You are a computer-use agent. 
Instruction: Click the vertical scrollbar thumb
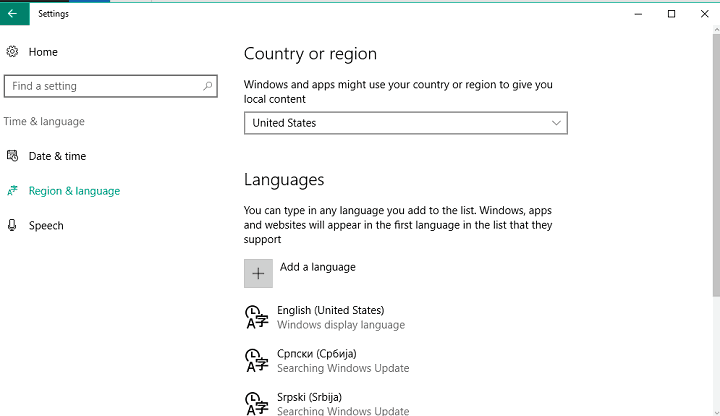(x=716, y=165)
